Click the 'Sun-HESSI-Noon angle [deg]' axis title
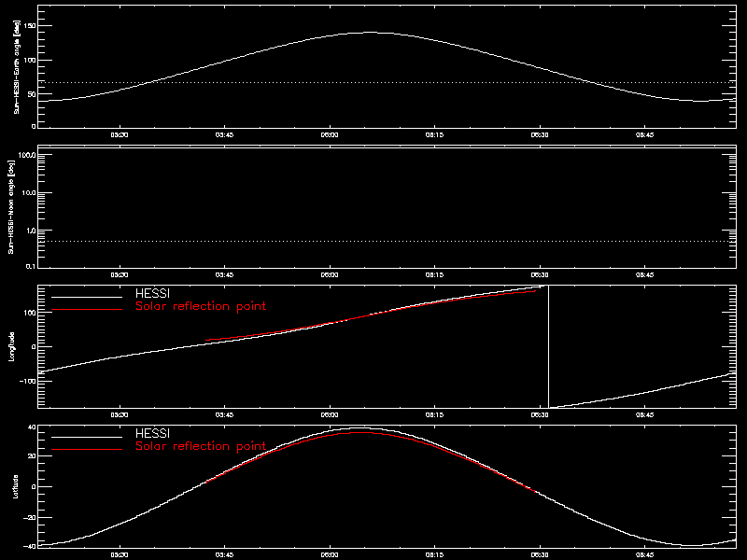This screenshot has height=560, width=747. (x=11, y=206)
